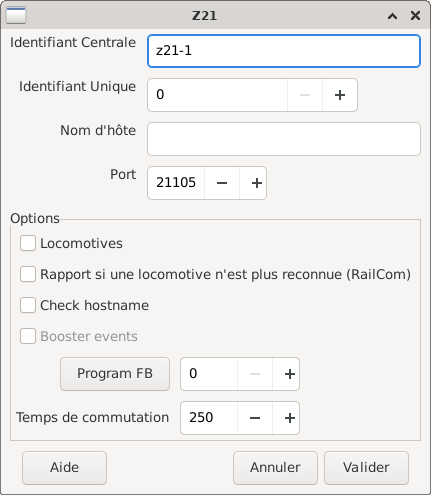Decrement the Port number with minus
Viewport: 431px width, 495px height.
(x=222, y=183)
